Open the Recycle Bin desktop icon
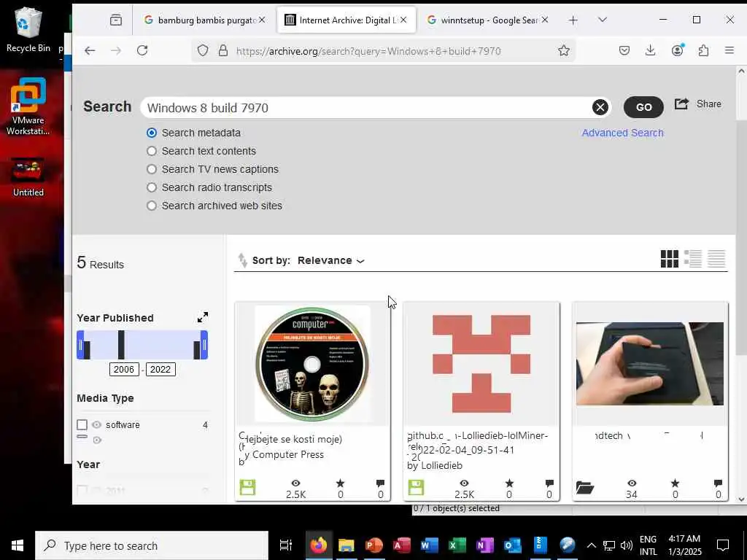This screenshot has width=747, height=560. (28, 30)
